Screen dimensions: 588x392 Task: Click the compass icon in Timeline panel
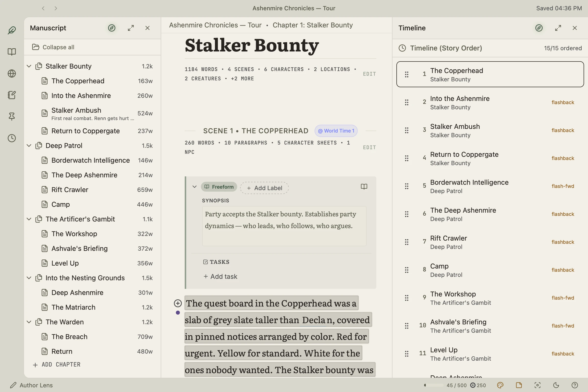[x=539, y=28]
